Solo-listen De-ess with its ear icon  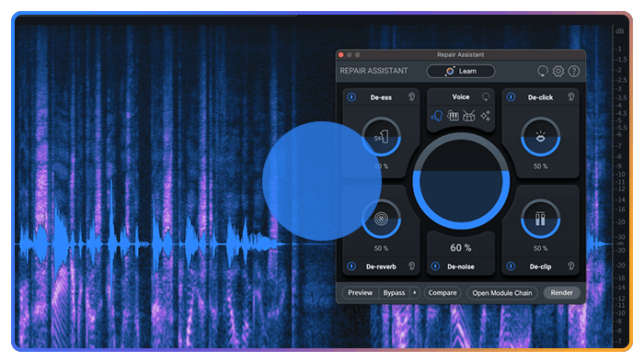click(411, 96)
